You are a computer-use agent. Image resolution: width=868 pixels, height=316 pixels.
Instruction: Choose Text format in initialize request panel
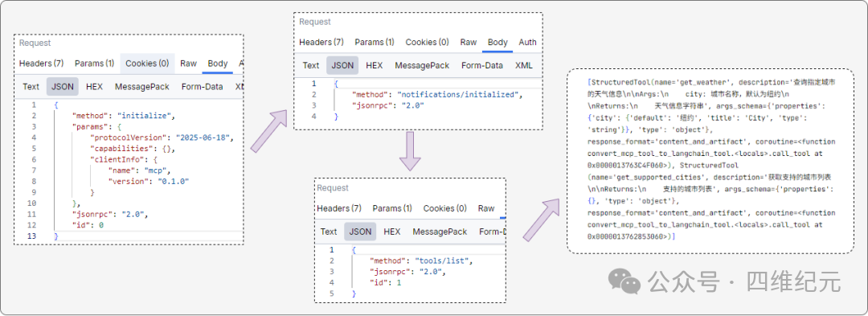click(x=31, y=87)
